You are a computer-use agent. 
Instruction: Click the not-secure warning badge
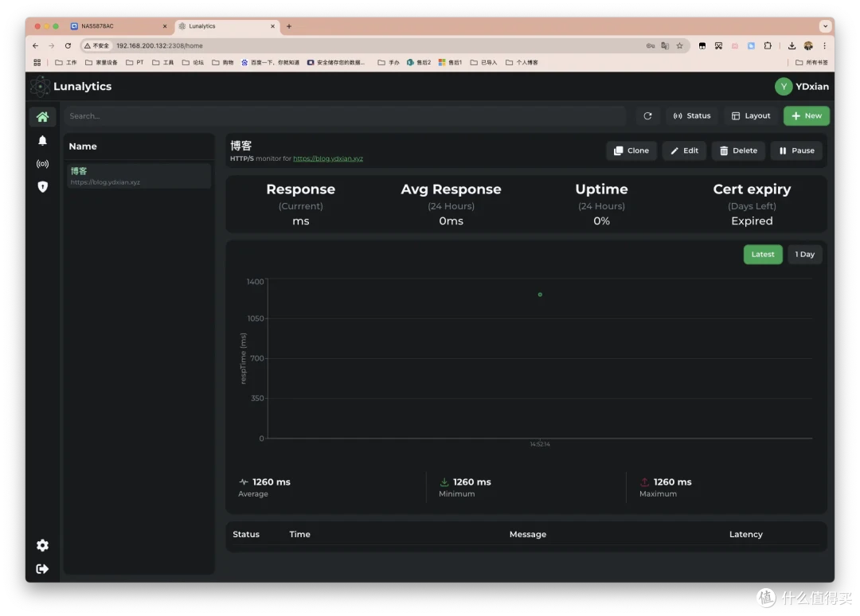point(96,46)
